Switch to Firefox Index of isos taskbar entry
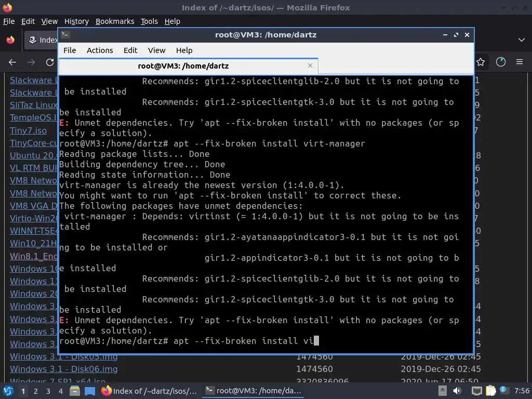This screenshot has width=532, height=399. coord(150,391)
